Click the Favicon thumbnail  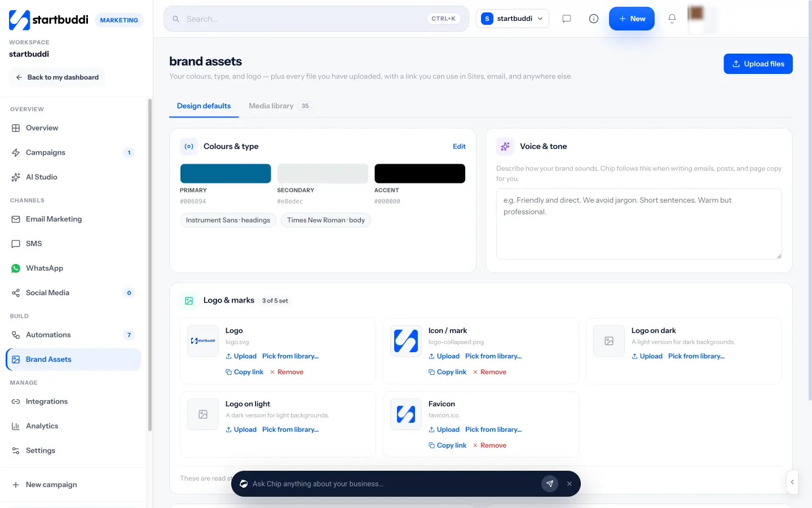click(x=406, y=414)
